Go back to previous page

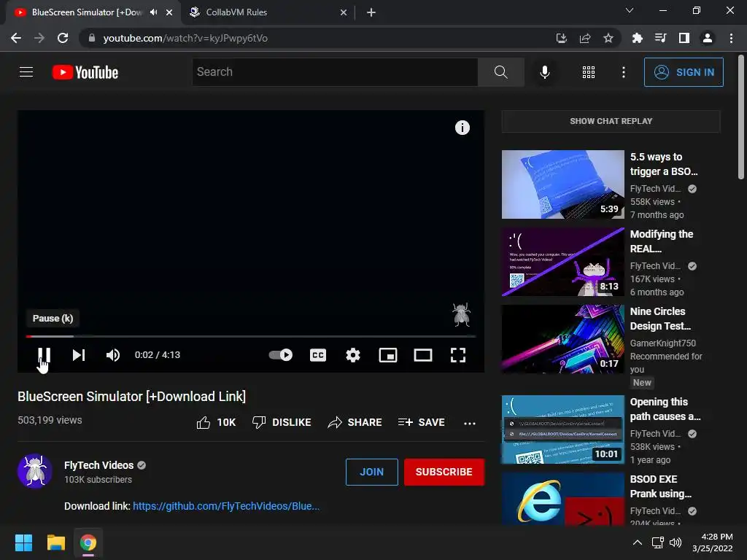click(x=16, y=38)
